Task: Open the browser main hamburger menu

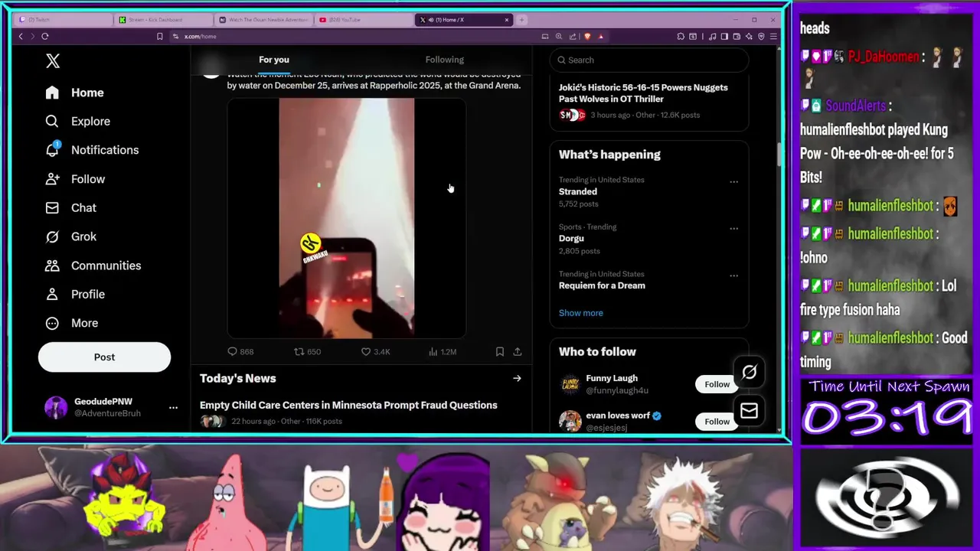Action: coord(773,36)
